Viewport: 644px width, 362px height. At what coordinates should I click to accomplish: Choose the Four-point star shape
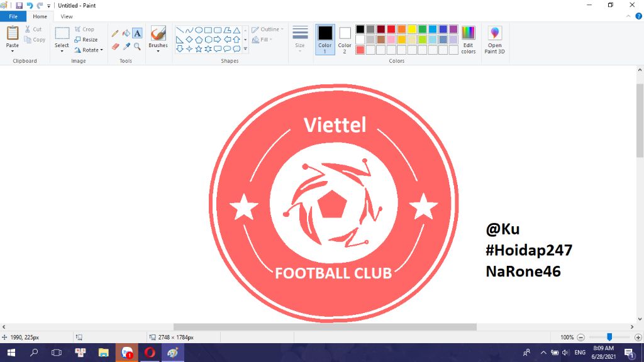click(189, 49)
